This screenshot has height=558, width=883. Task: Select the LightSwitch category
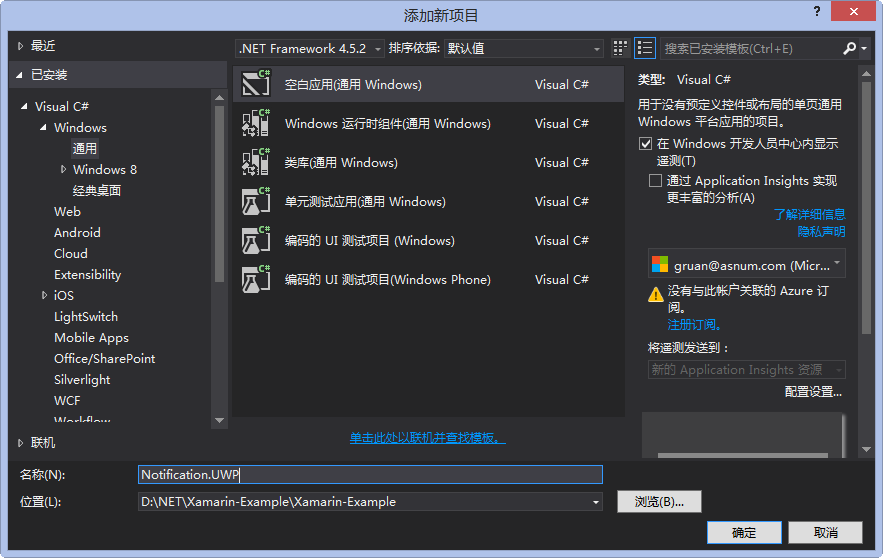[86, 316]
